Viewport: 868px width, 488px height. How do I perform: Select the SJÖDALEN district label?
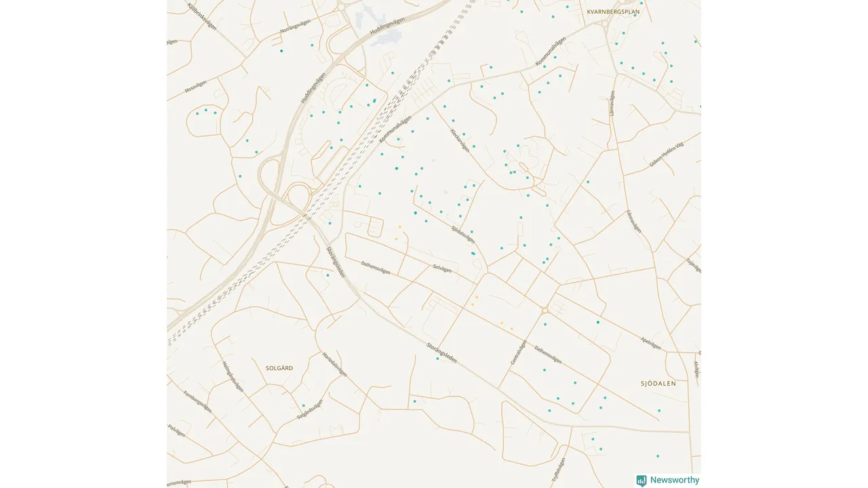(x=658, y=384)
